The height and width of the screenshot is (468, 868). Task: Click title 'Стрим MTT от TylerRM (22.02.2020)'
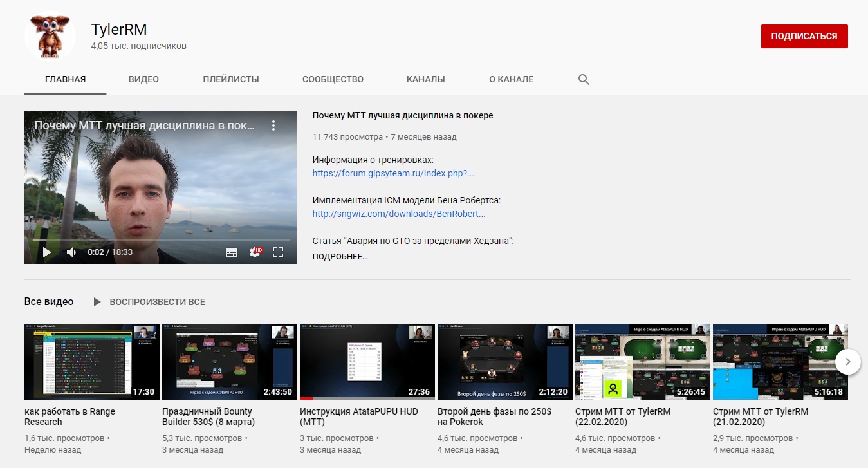click(623, 417)
